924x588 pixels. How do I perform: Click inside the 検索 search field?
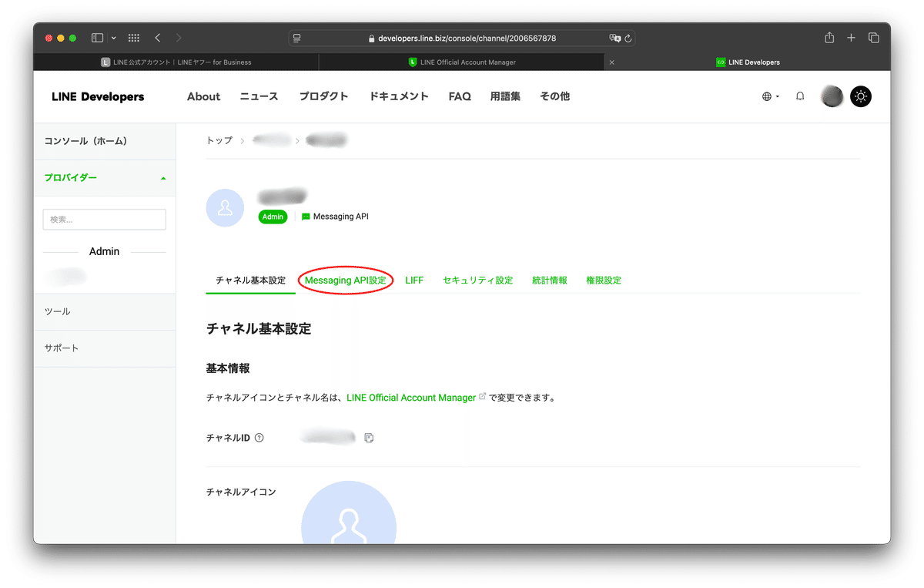[104, 219]
